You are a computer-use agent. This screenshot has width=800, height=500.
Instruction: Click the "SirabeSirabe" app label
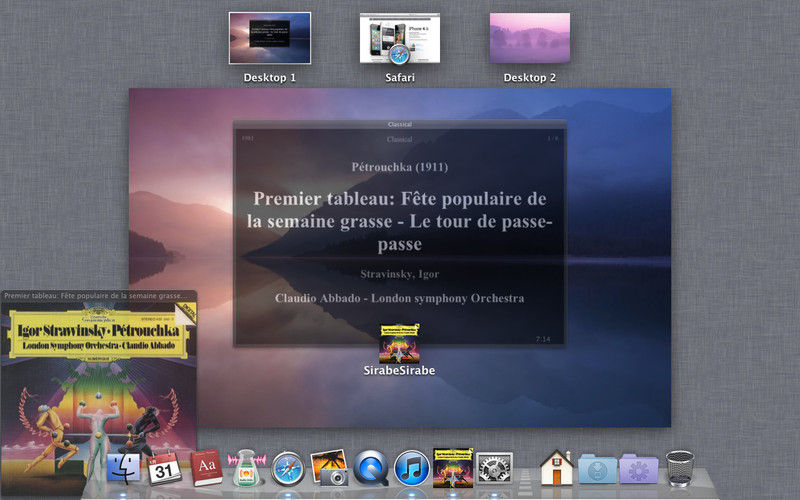(399, 370)
